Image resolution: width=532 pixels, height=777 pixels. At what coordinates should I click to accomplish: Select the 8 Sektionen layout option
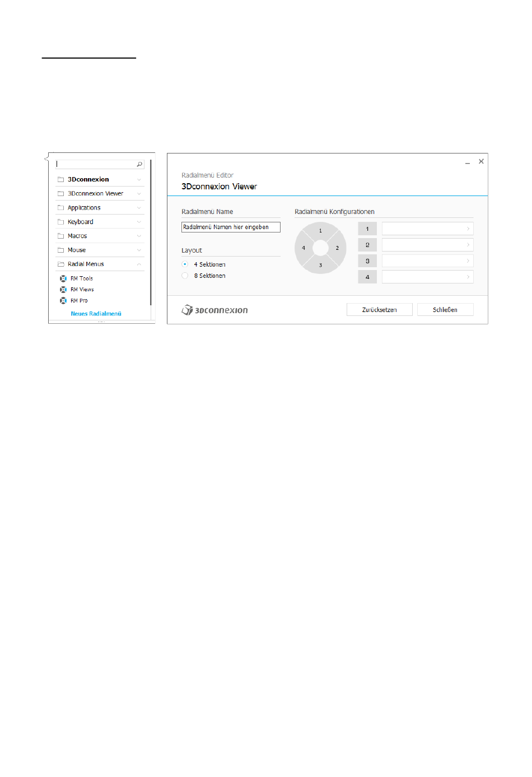185,276
